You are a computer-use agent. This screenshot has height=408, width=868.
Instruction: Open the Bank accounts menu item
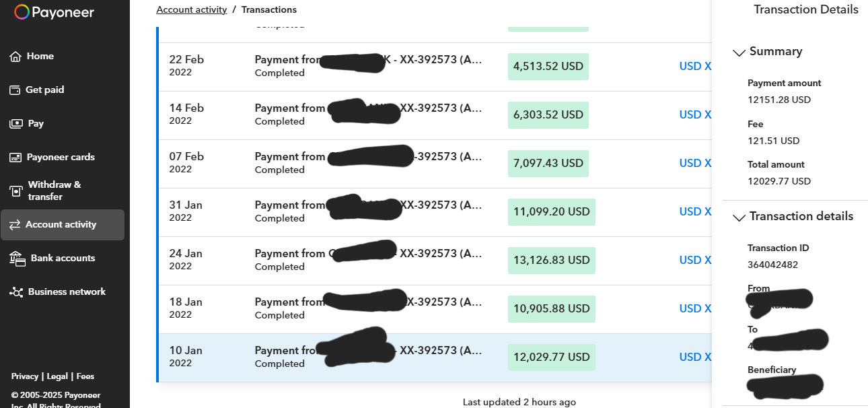click(x=63, y=259)
